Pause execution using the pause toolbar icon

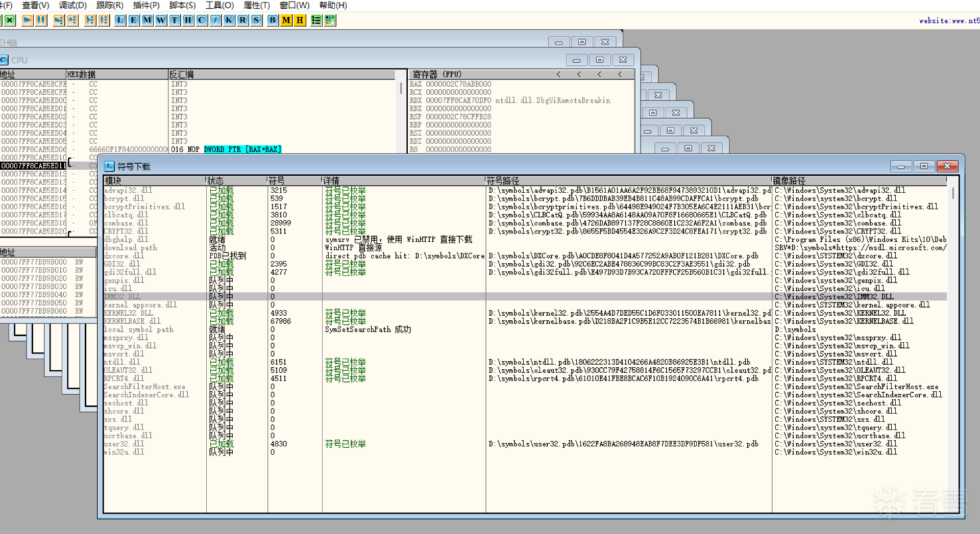click(x=41, y=20)
